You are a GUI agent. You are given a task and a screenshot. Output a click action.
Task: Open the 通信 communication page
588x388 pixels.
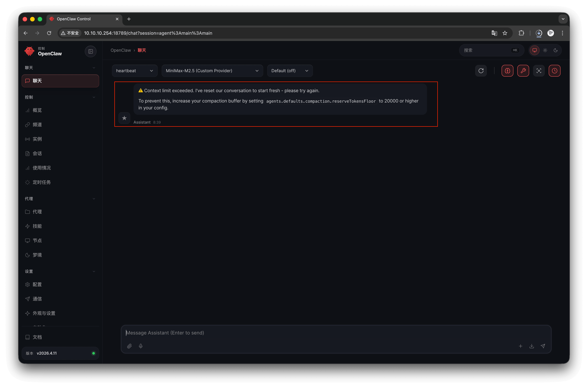tap(60, 299)
